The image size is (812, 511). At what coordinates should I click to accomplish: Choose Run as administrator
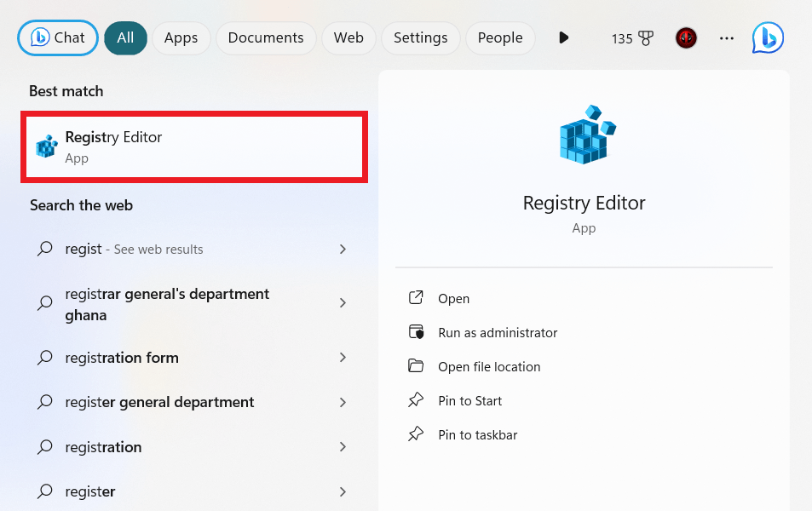(498, 332)
